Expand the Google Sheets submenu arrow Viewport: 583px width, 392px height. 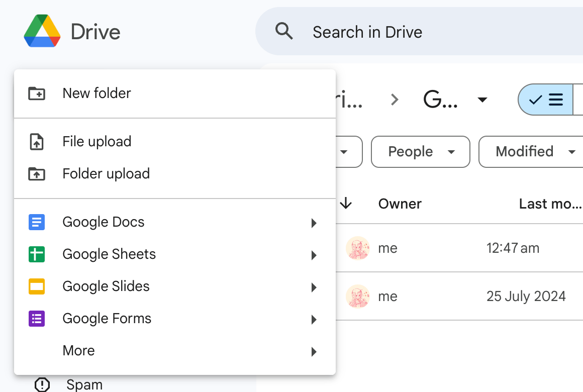click(x=314, y=255)
